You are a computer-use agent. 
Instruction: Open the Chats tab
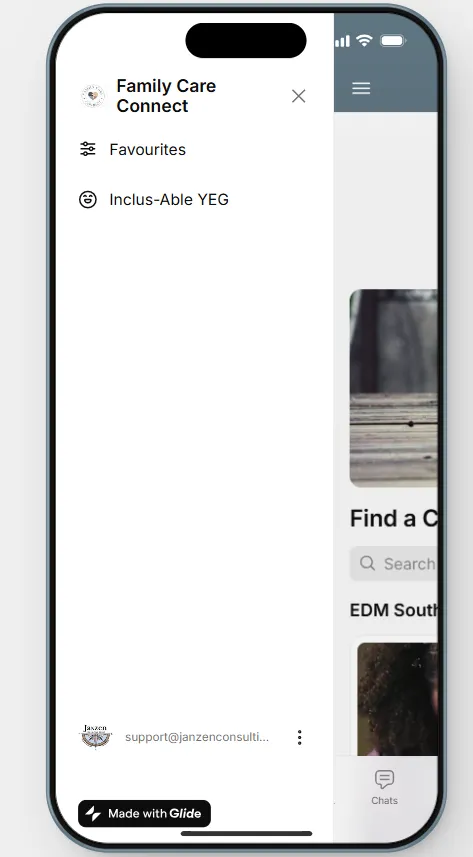pos(384,787)
